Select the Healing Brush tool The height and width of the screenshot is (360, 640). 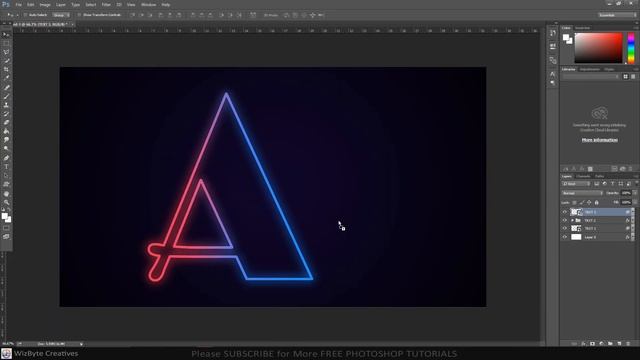6,87
